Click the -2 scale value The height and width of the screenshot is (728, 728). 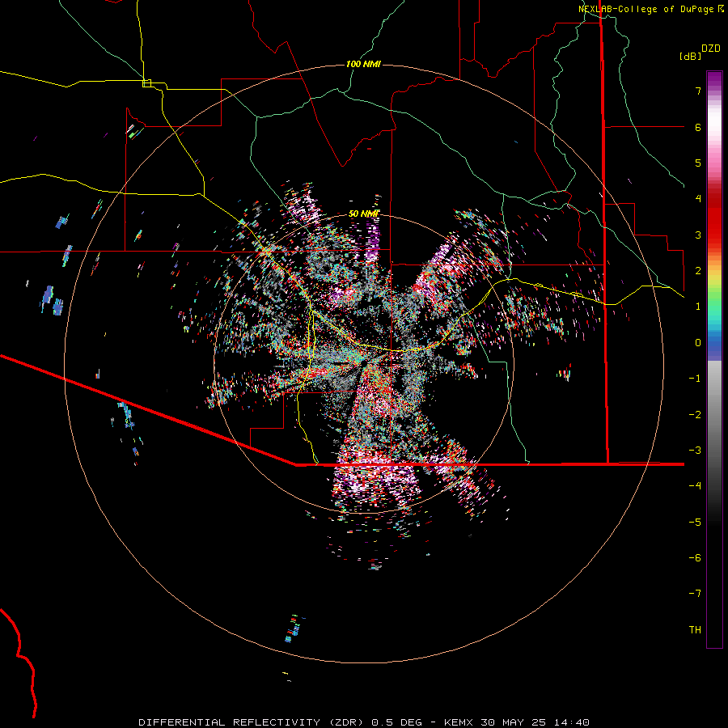[695, 415]
